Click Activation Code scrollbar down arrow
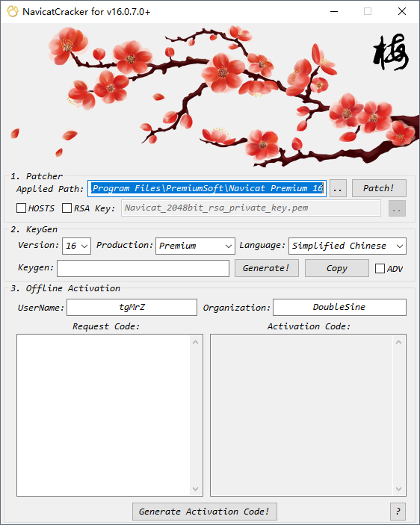The height and width of the screenshot is (525, 420). click(398, 489)
